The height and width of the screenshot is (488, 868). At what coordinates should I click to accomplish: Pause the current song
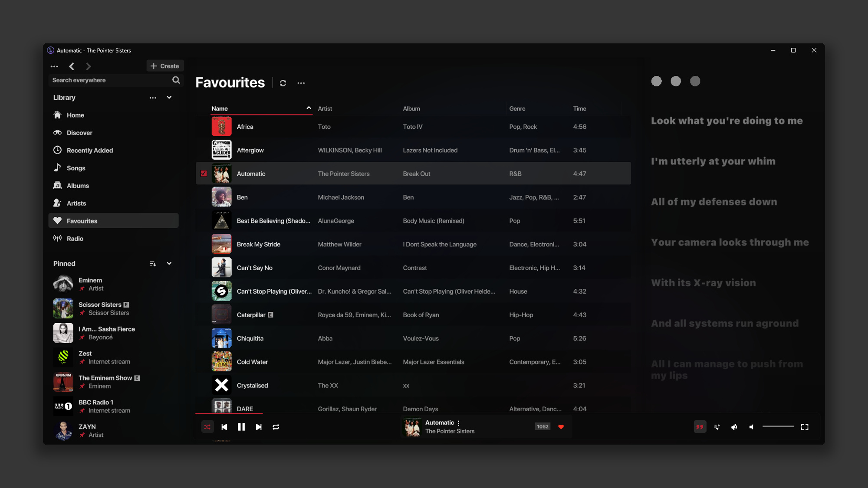241,427
